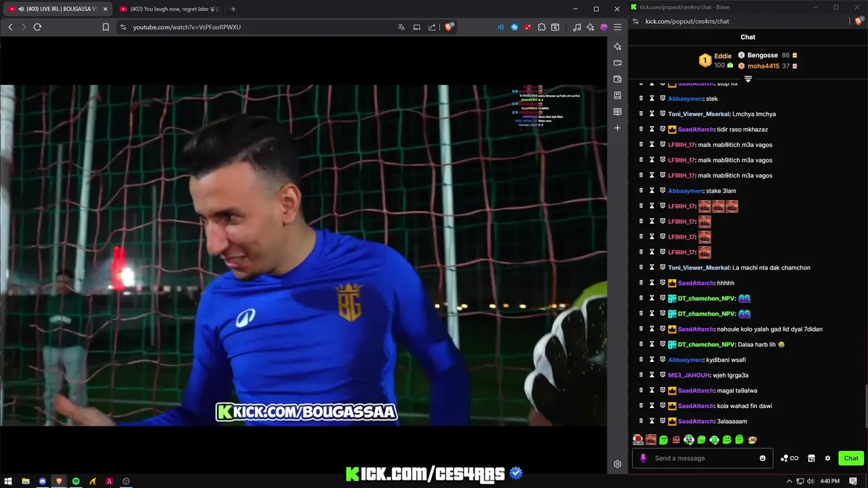Open the Shazam extension
Viewport: 868px width, 488px height.
[x=515, y=27]
